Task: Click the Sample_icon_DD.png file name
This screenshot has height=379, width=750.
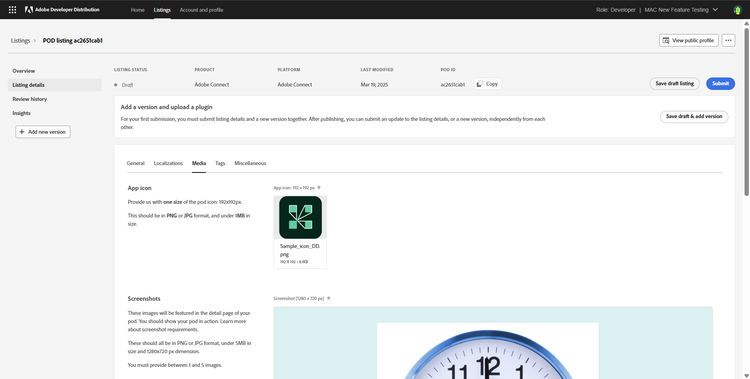Action: (x=300, y=250)
